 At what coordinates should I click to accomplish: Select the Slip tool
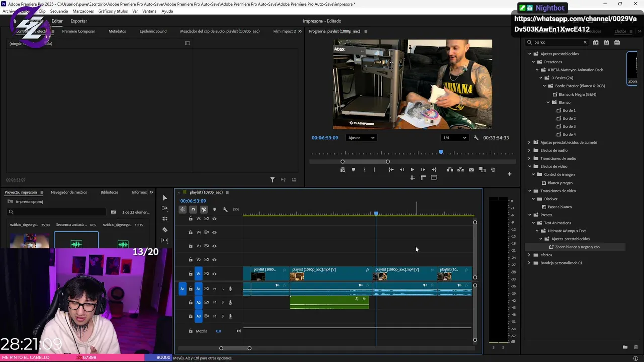pyautogui.click(x=165, y=240)
